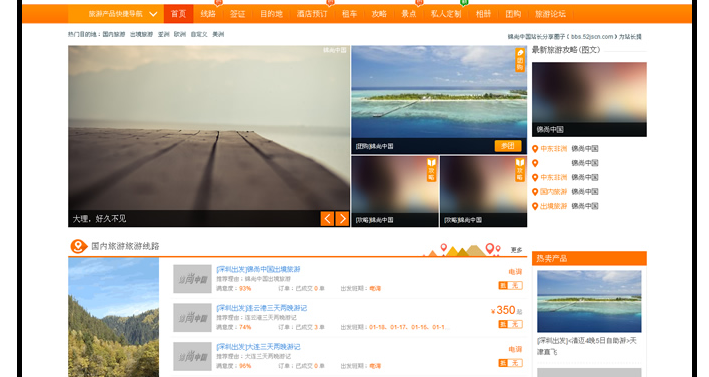Show the previous slide with left arrow

tap(327, 219)
